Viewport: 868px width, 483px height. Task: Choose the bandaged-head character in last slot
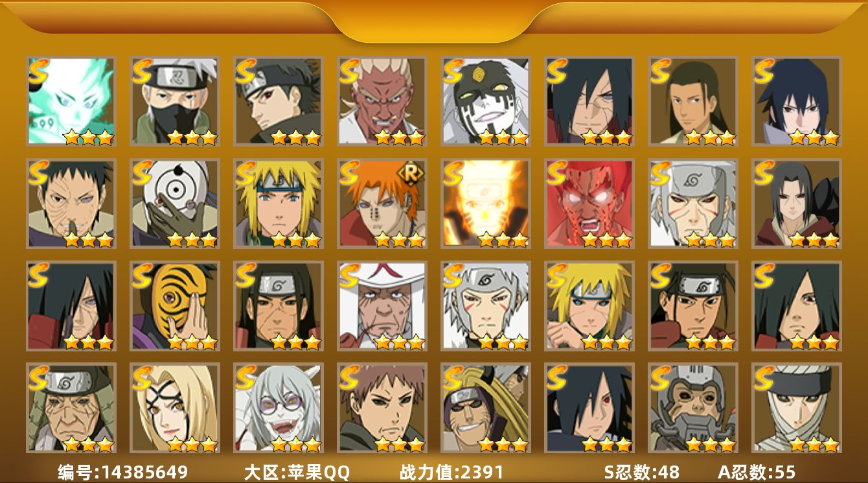[x=797, y=408]
